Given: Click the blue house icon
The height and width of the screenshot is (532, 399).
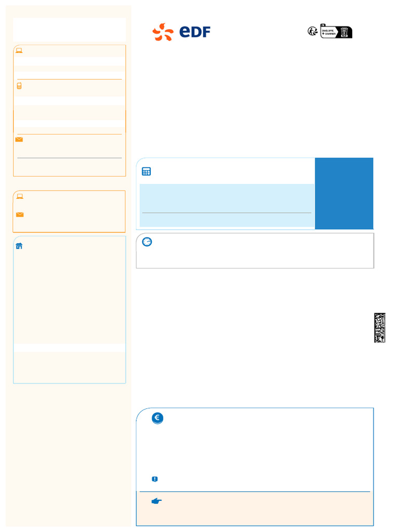Looking at the screenshot, I should (x=19, y=246).
